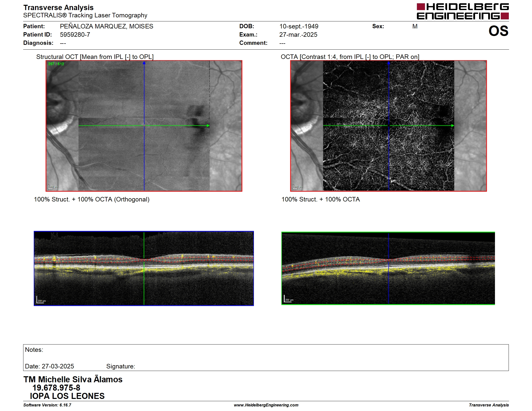Click the green arrowhead in OCTA image

point(453,125)
